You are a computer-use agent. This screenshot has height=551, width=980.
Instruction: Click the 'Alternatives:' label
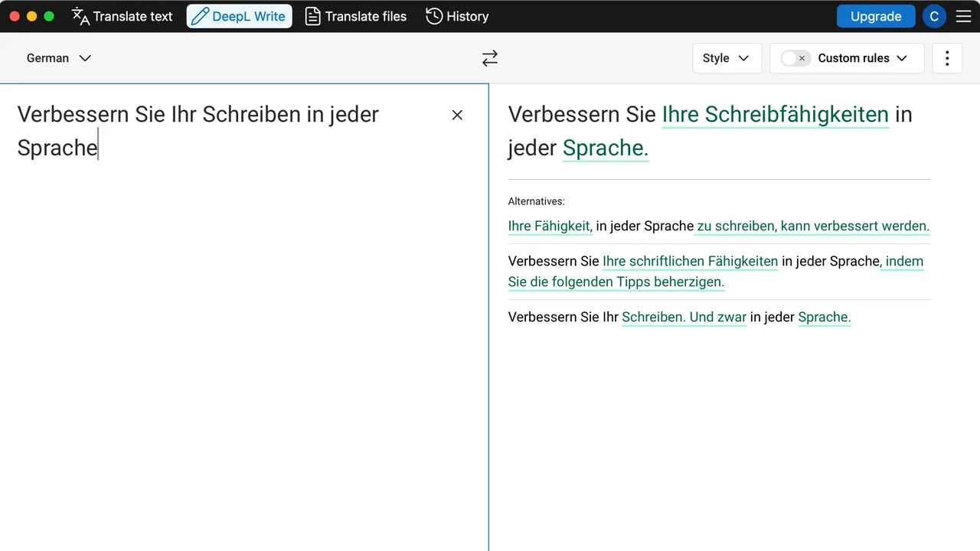coord(536,201)
